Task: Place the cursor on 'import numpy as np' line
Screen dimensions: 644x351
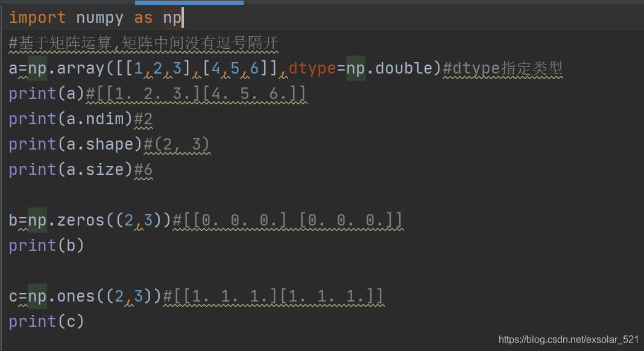Action: tap(96, 17)
